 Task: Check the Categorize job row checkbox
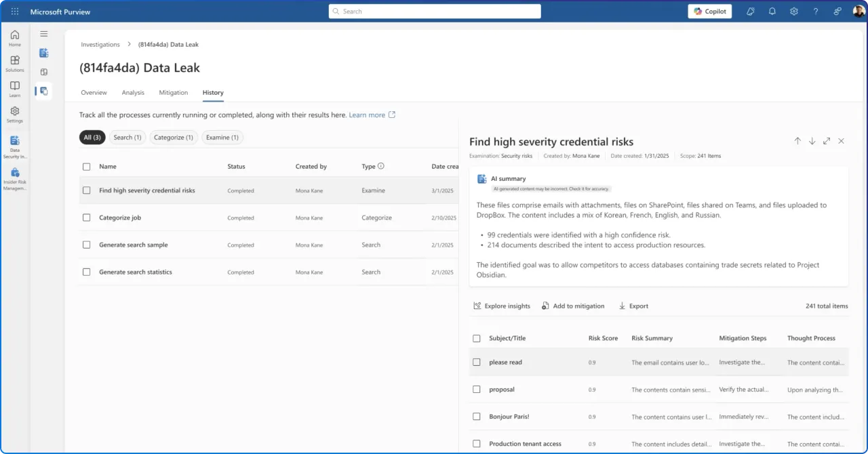pos(86,218)
